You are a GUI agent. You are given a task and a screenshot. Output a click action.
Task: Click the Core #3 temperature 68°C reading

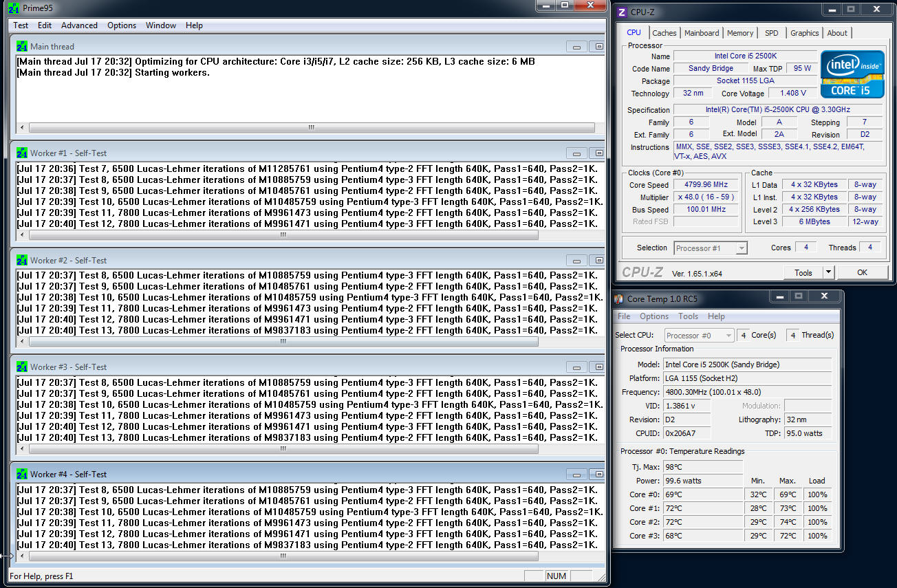pyautogui.click(x=703, y=536)
